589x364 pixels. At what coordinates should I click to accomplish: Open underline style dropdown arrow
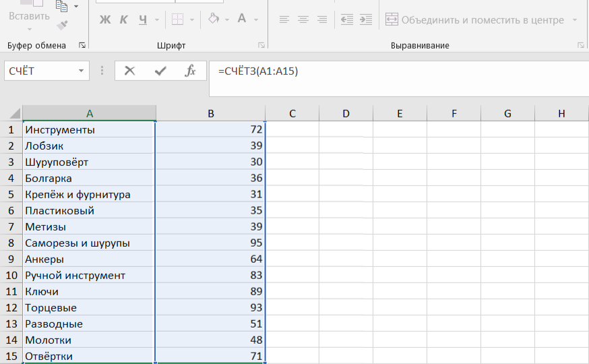point(157,20)
